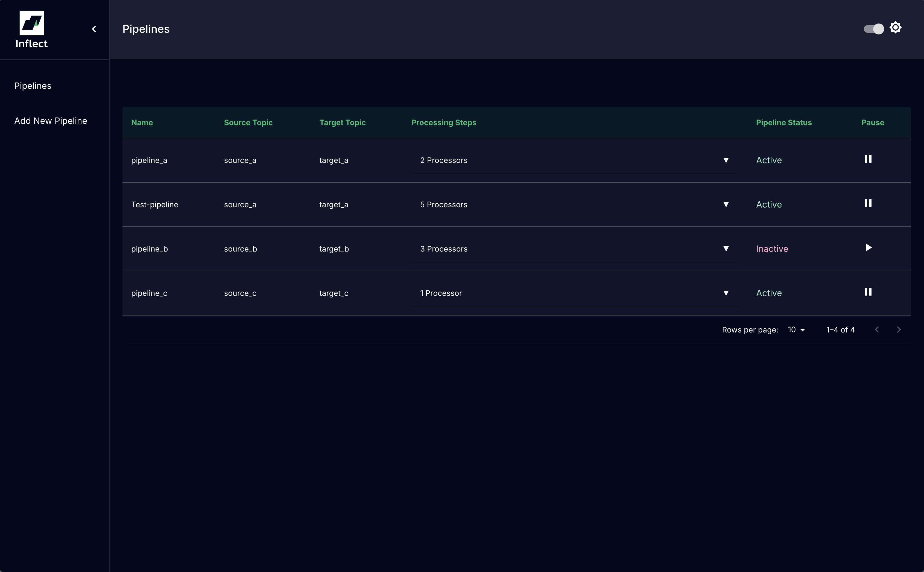Click the source_b cell
The width and height of the screenshot is (924, 572).
pos(241,249)
